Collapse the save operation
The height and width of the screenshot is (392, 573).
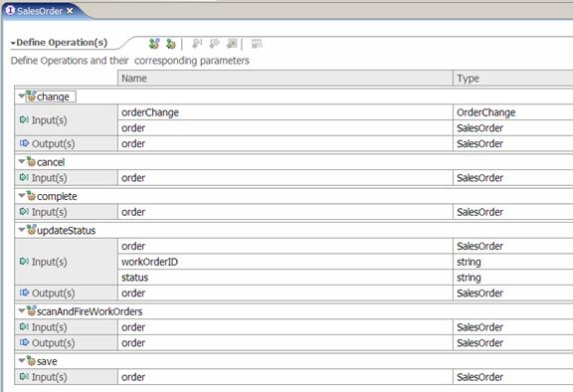[x=22, y=361]
